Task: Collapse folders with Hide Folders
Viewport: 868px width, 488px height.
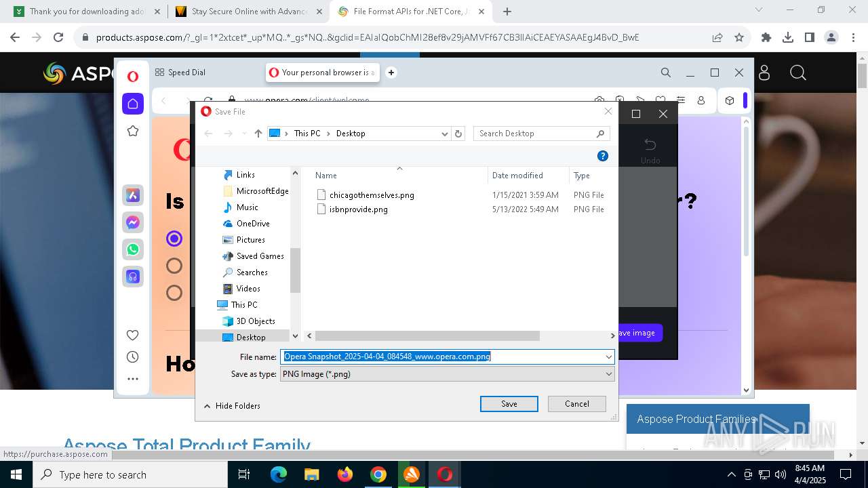Action: coord(232,406)
